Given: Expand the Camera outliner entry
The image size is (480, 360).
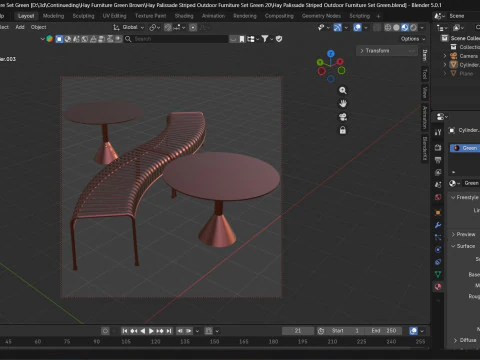Looking at the screenshot, I should click(445, 56).
